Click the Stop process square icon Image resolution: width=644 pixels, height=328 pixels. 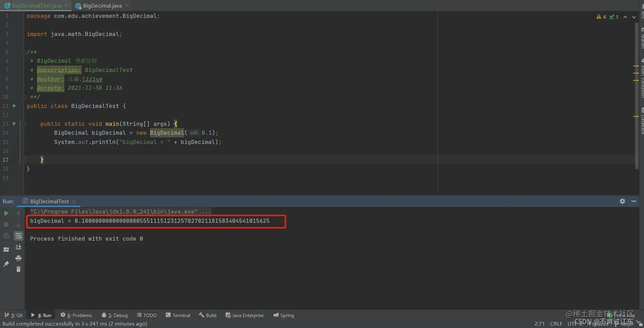coord(6,224)
